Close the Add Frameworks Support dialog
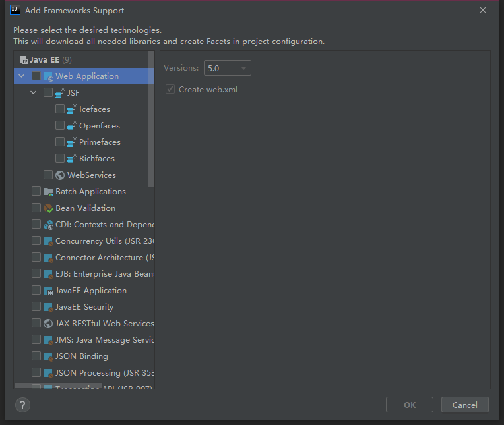This screenshot has height=425, width=504. [483, 11]
